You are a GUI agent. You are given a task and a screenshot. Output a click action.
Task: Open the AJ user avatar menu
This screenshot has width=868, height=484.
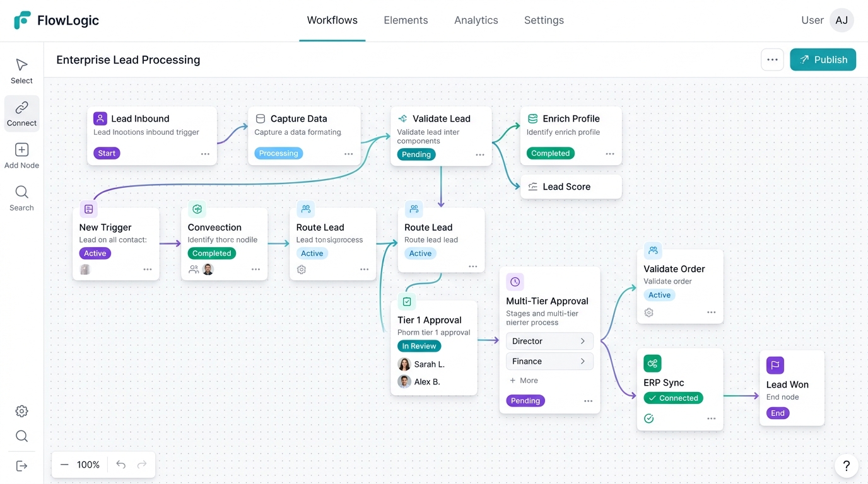click(842, 20)
